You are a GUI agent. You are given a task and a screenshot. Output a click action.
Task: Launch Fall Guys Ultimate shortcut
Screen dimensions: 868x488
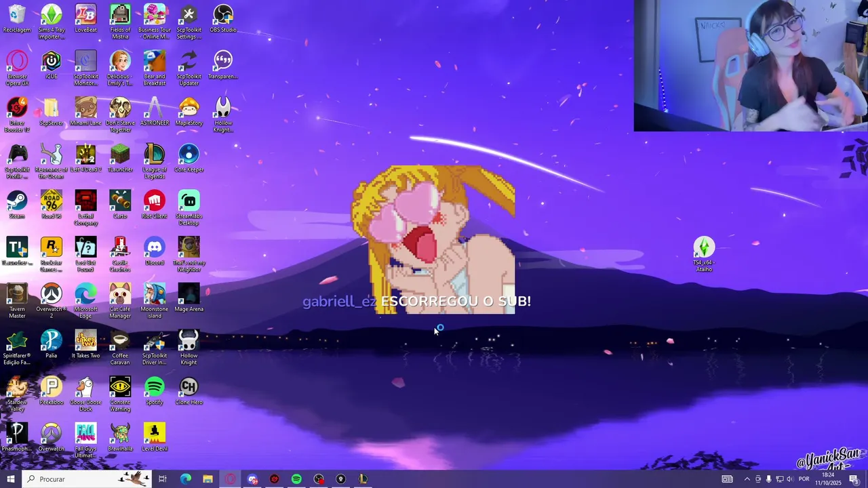click(x=85, y=441)
